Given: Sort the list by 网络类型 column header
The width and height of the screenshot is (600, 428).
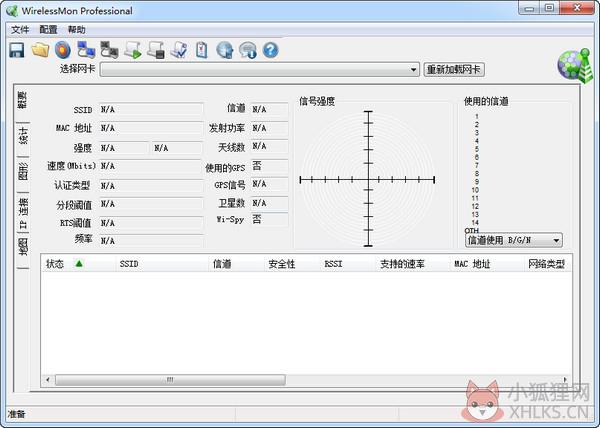Looking at the screenshot, I should pos(548,264).
